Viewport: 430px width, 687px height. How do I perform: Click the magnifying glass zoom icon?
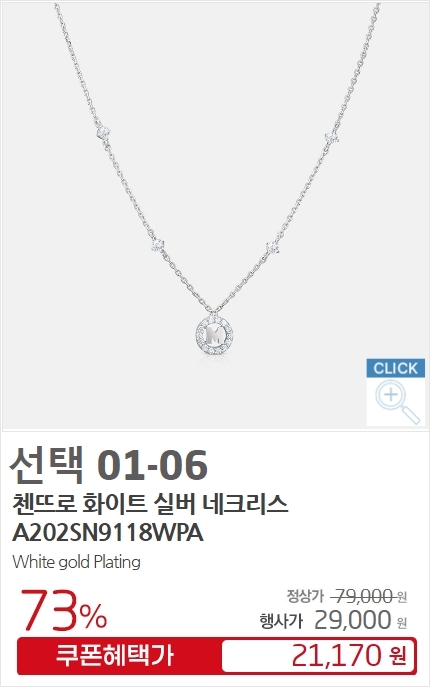tap(397, 401)
